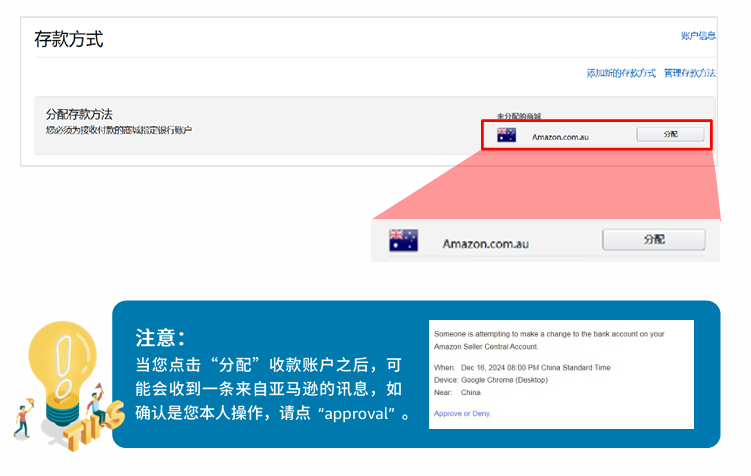Click the 添加新的存款方式 link
The width and height of the screenshot is (751, 476).
(x=621, y=73)
